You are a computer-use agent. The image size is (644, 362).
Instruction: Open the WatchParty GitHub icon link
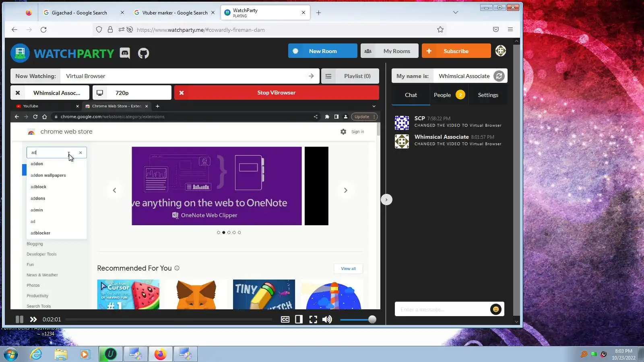(143, 53)
